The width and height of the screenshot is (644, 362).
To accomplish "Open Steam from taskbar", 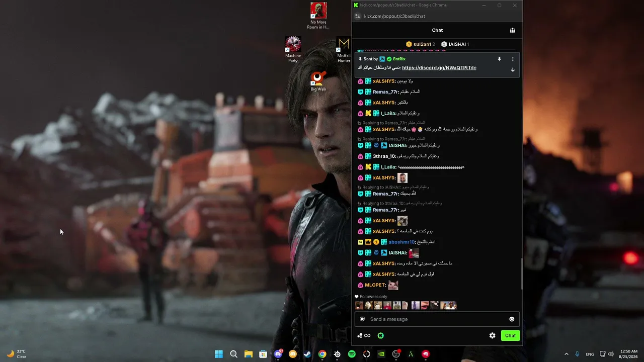I will point(307,354).
